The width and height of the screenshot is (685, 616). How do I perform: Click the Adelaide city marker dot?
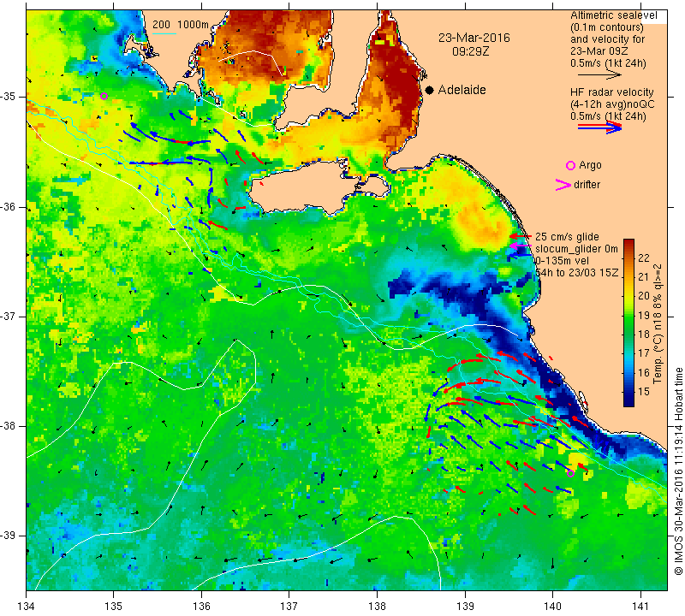point(430,90)
